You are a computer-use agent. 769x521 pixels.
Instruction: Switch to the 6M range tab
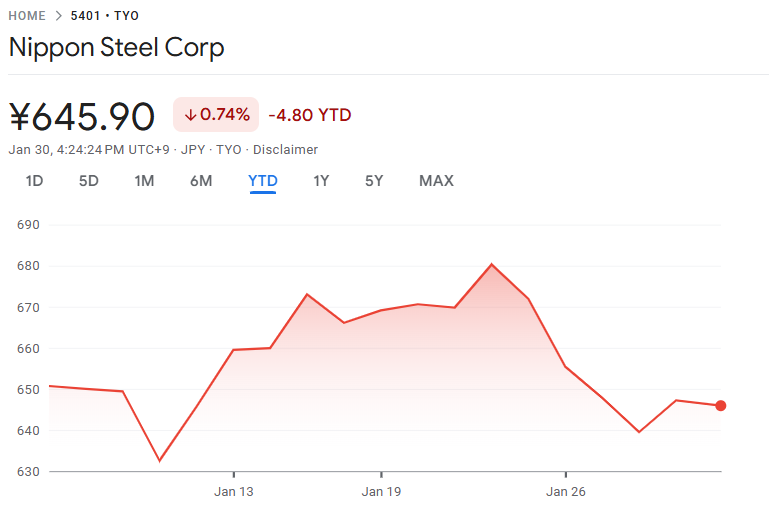tap(201, 181)
